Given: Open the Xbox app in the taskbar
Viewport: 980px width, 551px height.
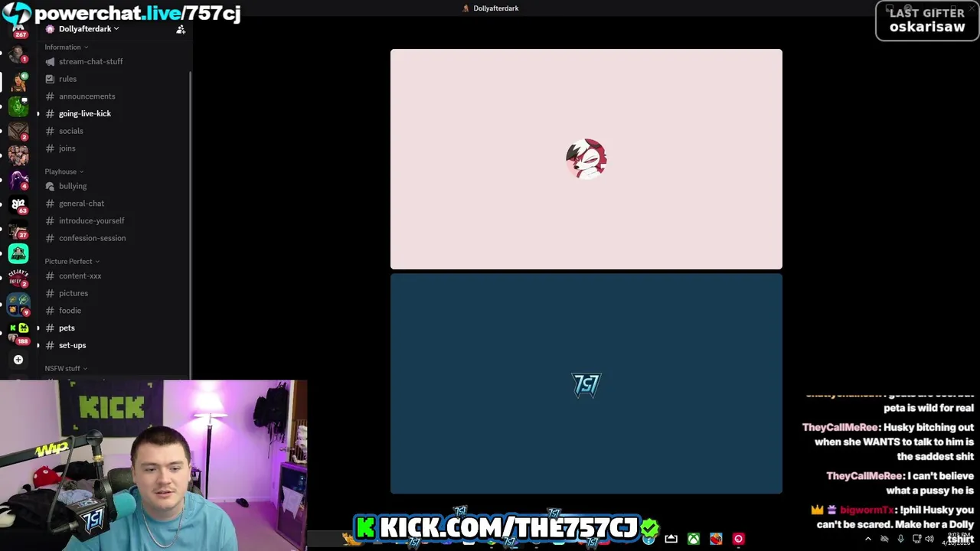Looking at the screenshot, I should (693, 539).
